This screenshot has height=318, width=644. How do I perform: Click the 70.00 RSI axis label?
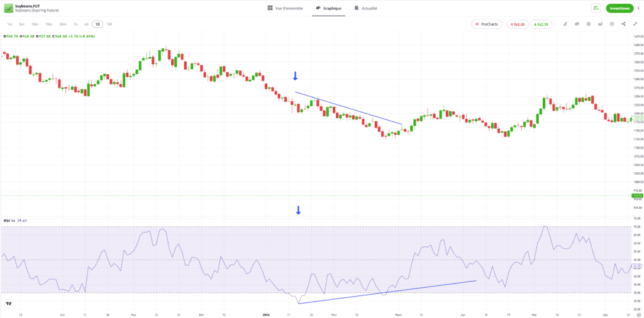(638, 226)
